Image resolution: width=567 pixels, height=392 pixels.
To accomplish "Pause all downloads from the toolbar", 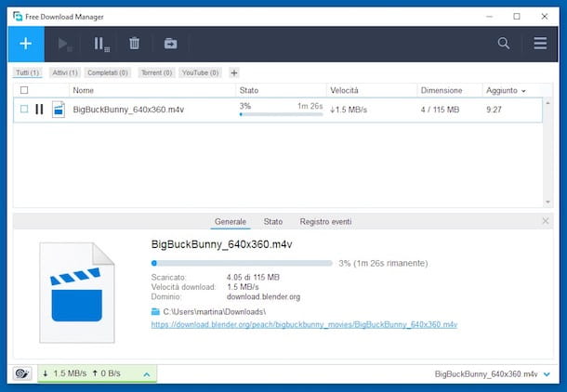I will [x=100, y=44].
